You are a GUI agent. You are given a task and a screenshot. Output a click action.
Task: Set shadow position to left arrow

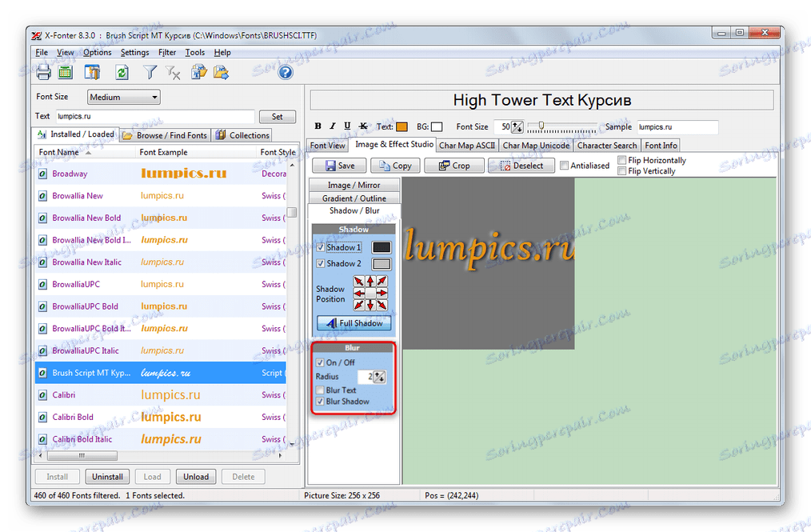tap(359, 293)
